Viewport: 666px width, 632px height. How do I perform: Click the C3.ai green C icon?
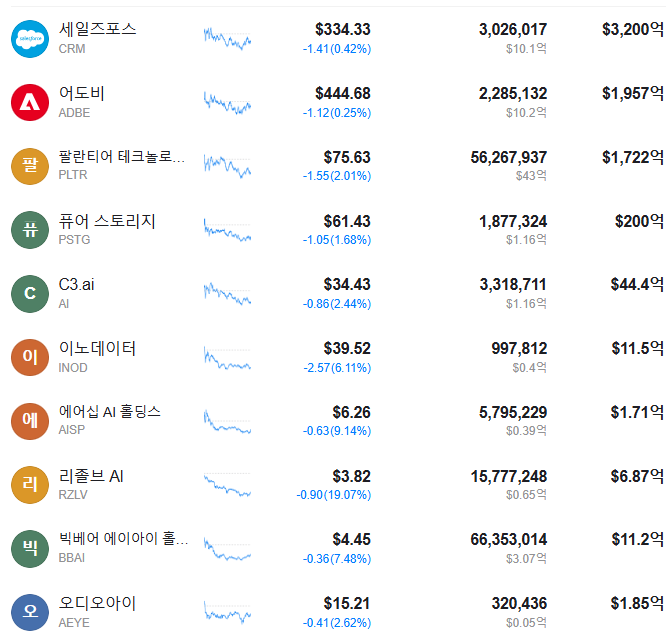click(30, 293)
